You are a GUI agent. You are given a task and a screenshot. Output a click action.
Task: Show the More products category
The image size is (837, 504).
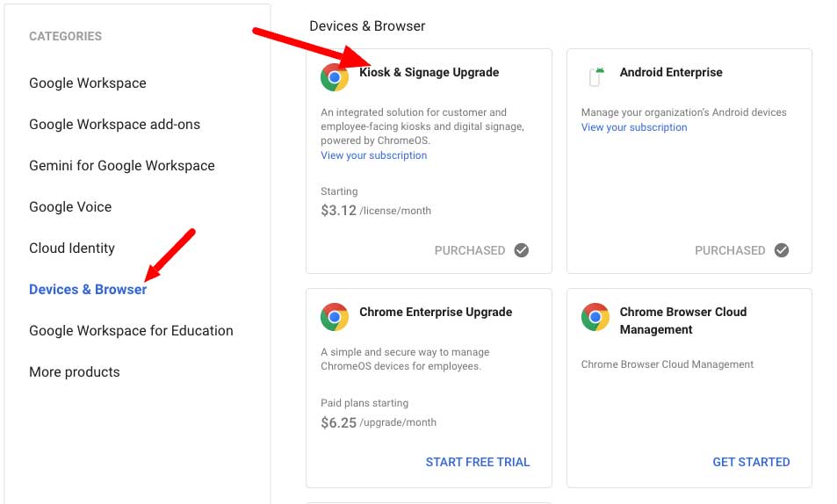(74, 372)
